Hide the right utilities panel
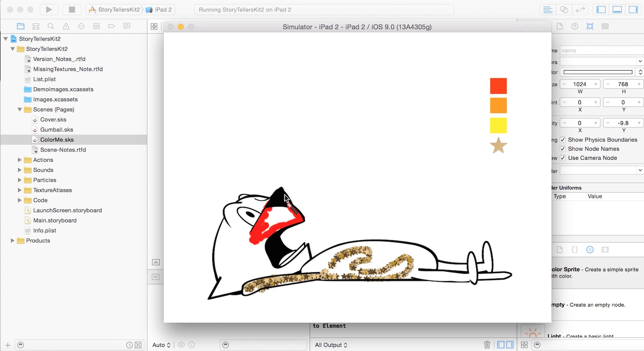644x351 pixels. [633, 10]
